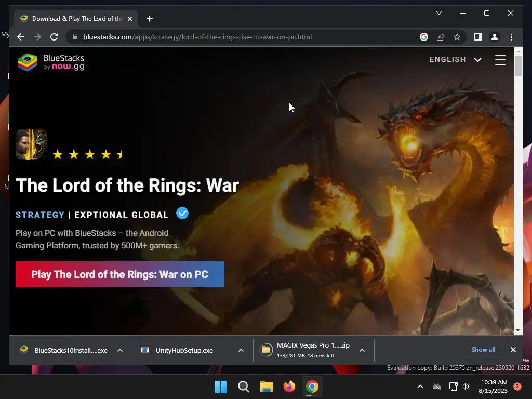
Task: Click the MAGIX Vegas Pro download progress icon
Action: coord(267,350)
